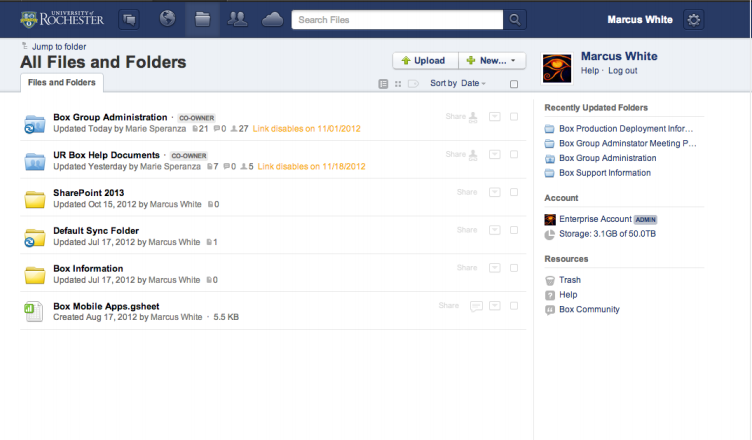Open options dropdown for Box Mobile Apps.gsheet

494,306
